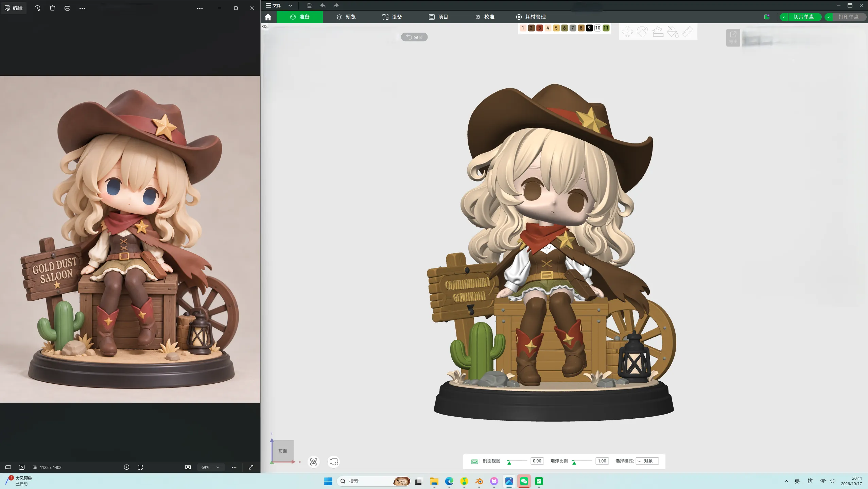Select filament color swatch 9 (black)
Image resolution: width=868 pixels, height=489 pixels.
coord(589,28)
